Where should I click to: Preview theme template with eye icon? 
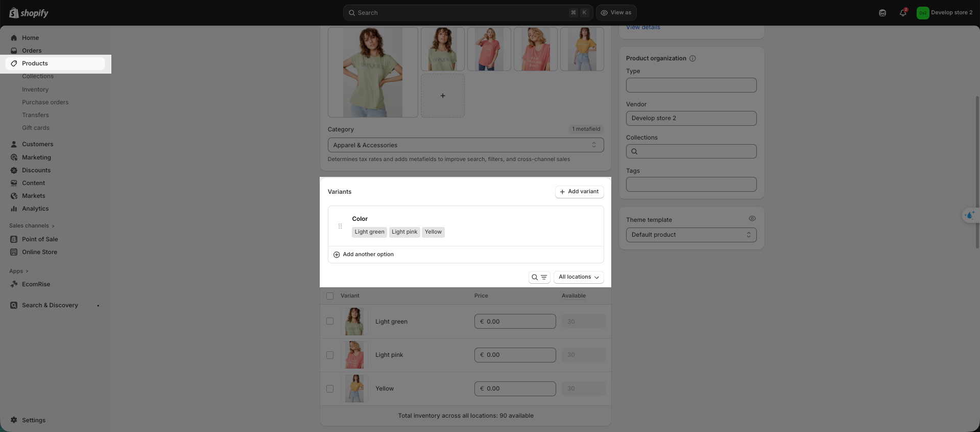752,218
